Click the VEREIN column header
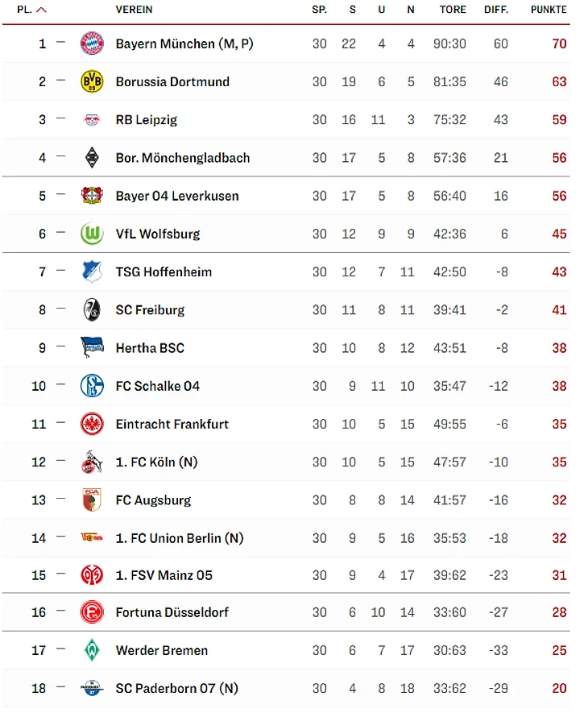Viewport: 588px width, 713px height. (x=134, y=10)
